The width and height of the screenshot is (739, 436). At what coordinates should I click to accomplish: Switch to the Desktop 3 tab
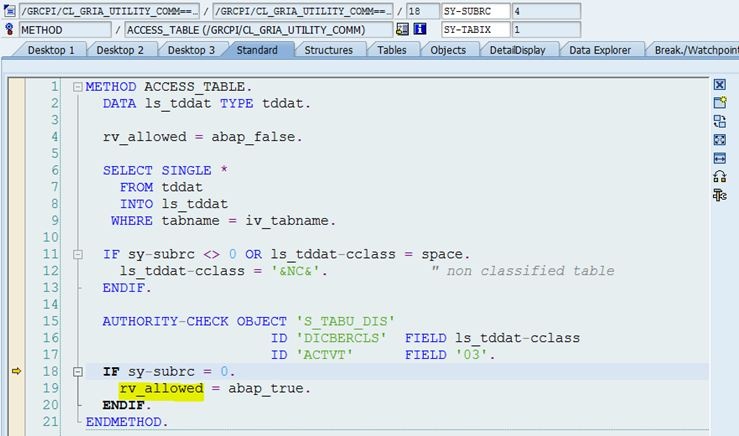[191, 50]
